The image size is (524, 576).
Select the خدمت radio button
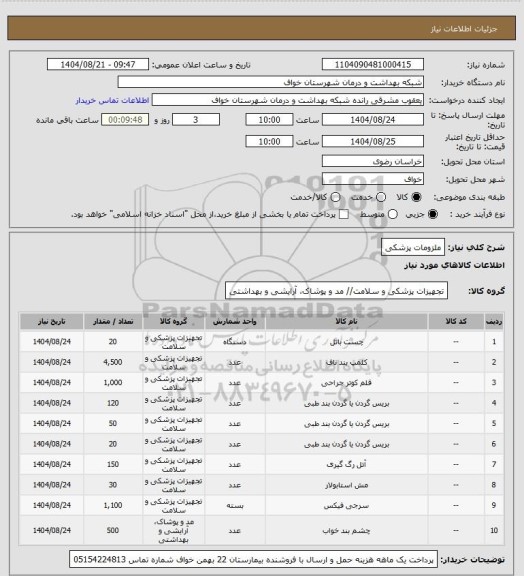click(381, 197)
